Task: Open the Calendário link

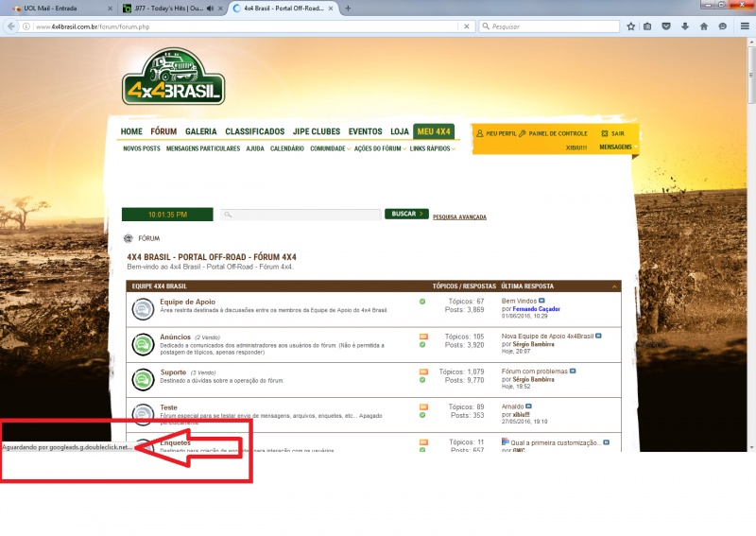Action: tap(287, 148)
